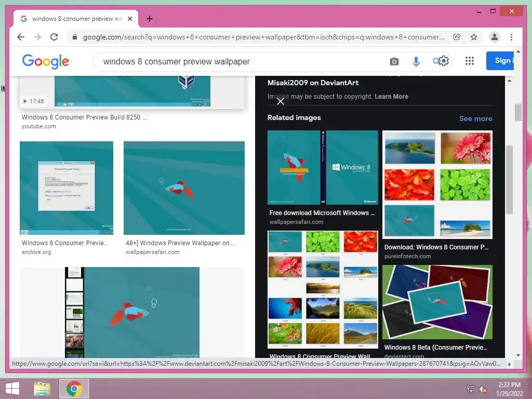The image size is (532, 399).
Task: Open the Windows Start button
Action: coord(12,389)
